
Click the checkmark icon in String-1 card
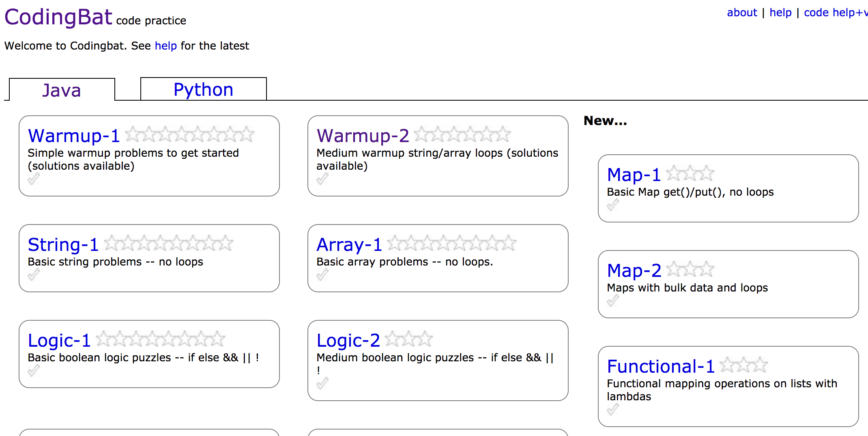coord(34,274)
